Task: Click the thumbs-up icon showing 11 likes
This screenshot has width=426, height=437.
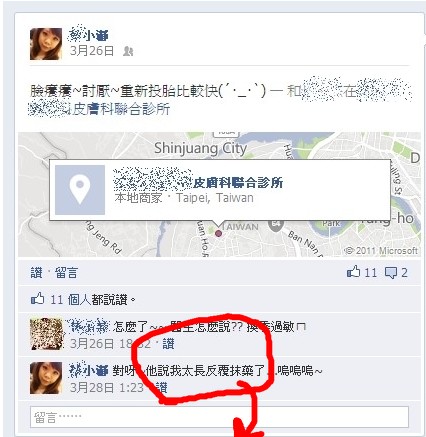Action: (354, 272)
